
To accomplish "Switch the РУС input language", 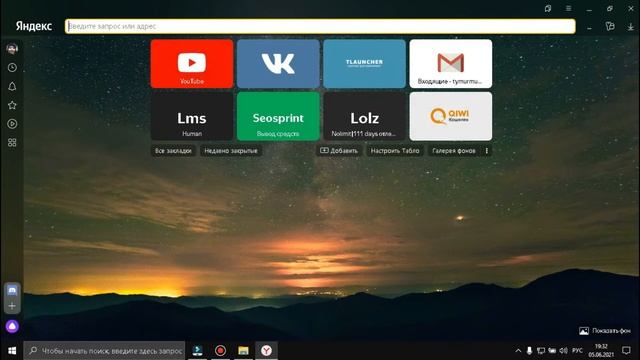I will 577,351.
